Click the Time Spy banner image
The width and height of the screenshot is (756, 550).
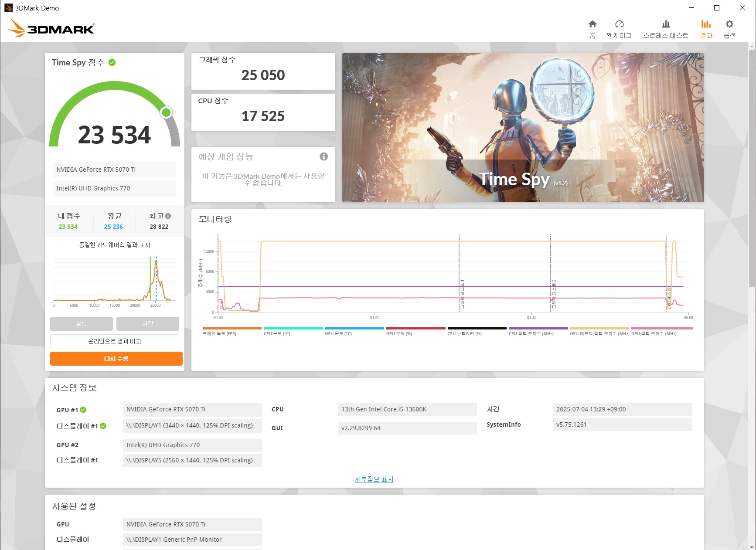point(523,127)
